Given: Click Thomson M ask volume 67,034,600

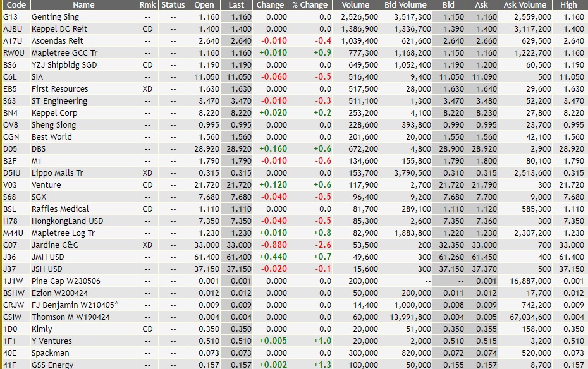Looking at the screenshot, I should (530, 317).
